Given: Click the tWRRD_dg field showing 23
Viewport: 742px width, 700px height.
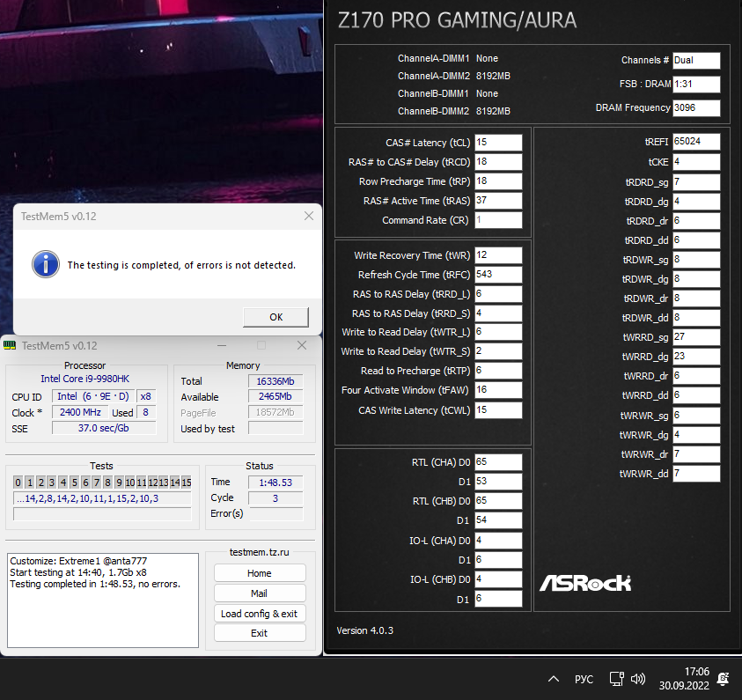Looking at the screenshot, I should (696, 357).
